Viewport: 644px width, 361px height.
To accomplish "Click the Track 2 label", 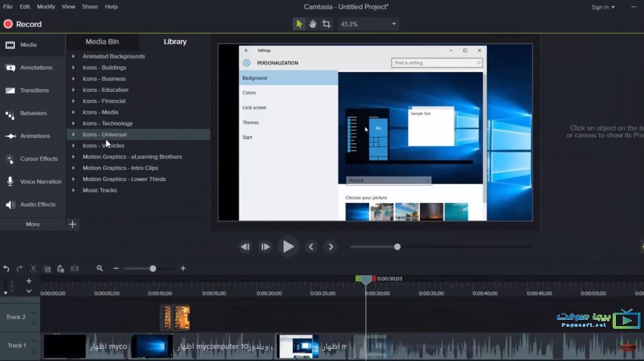I will [16, 317].
